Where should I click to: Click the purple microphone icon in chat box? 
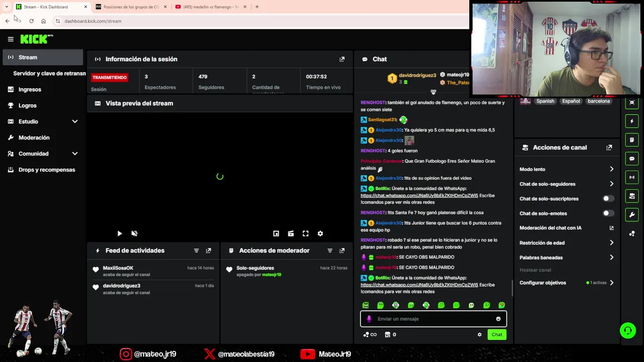[x=369, y=319]
